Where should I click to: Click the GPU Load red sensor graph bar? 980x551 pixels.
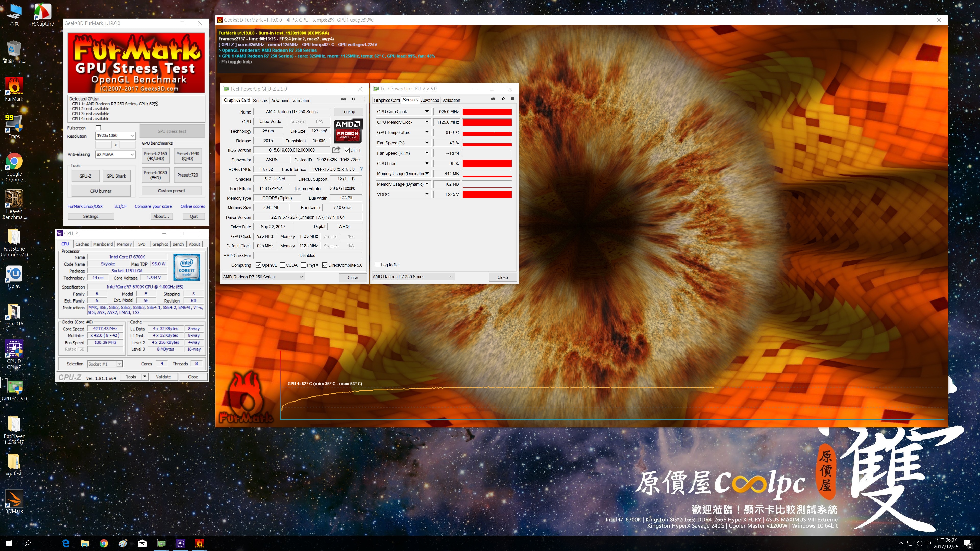[487, 164]
